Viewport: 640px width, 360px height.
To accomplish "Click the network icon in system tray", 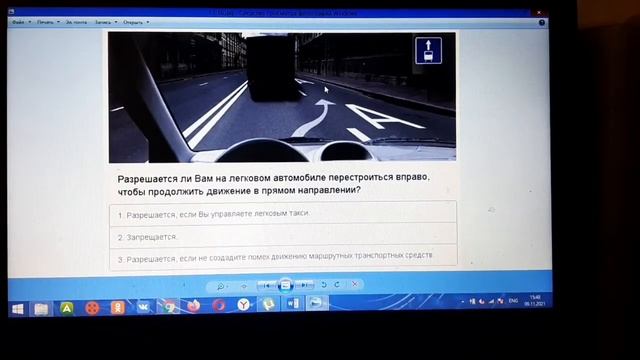I will [x=491, y=301].
